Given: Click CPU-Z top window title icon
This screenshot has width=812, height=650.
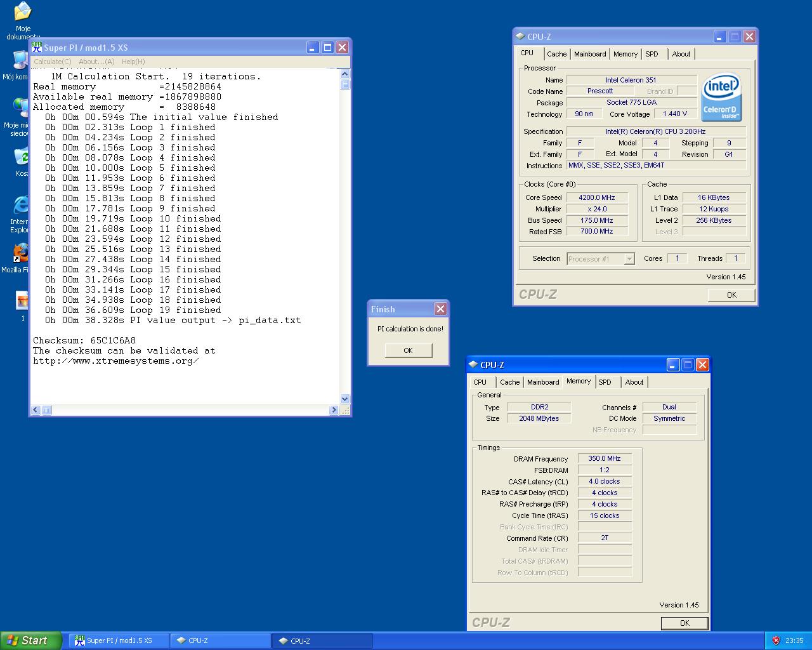Looking at the screenshot, I should [x=520, y=37].
